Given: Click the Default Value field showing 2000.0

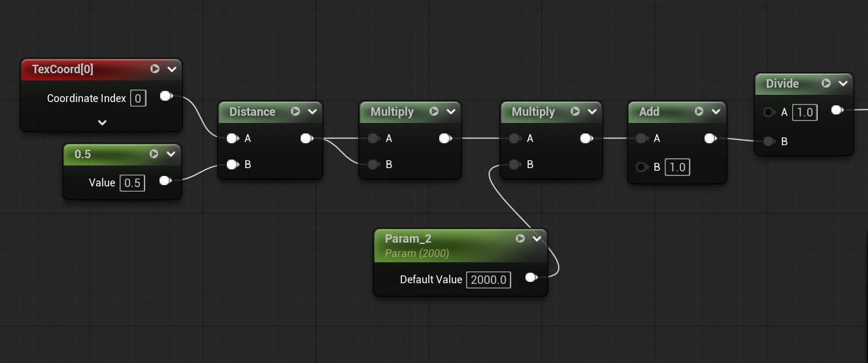Looking at the screenshot, I should (x=488, y=279).
